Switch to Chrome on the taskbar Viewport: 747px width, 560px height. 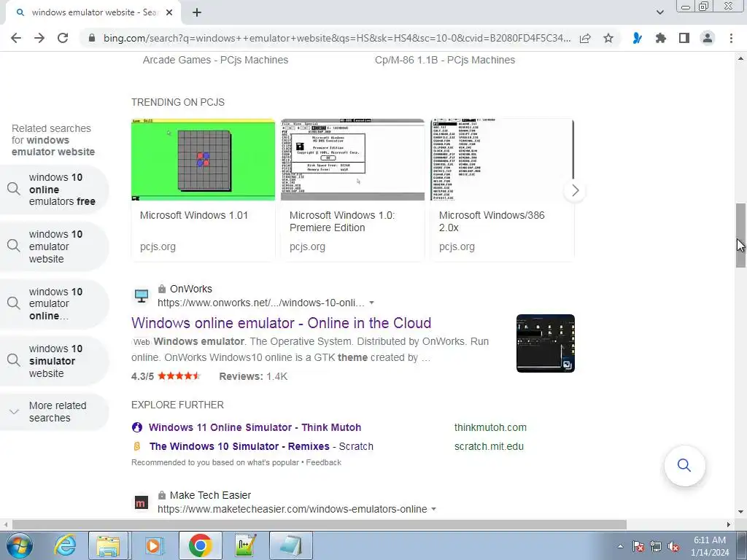point(199,545)
